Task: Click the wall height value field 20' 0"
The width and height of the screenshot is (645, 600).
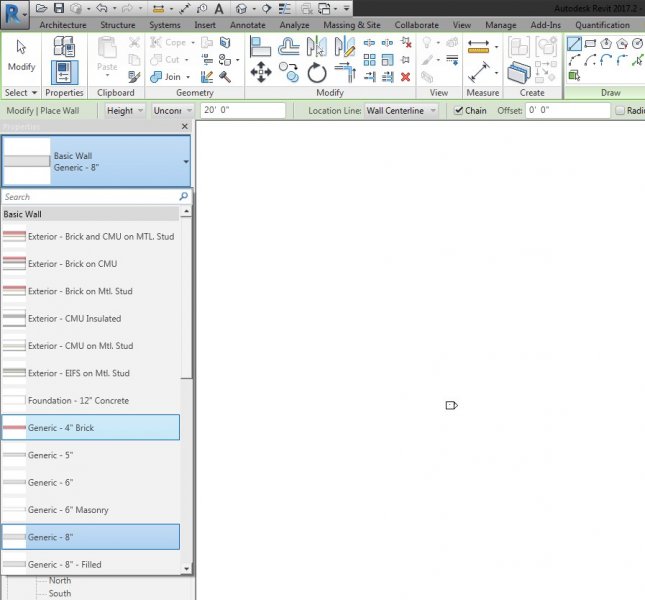Action: pyautogui.click(x=243, y=110)
